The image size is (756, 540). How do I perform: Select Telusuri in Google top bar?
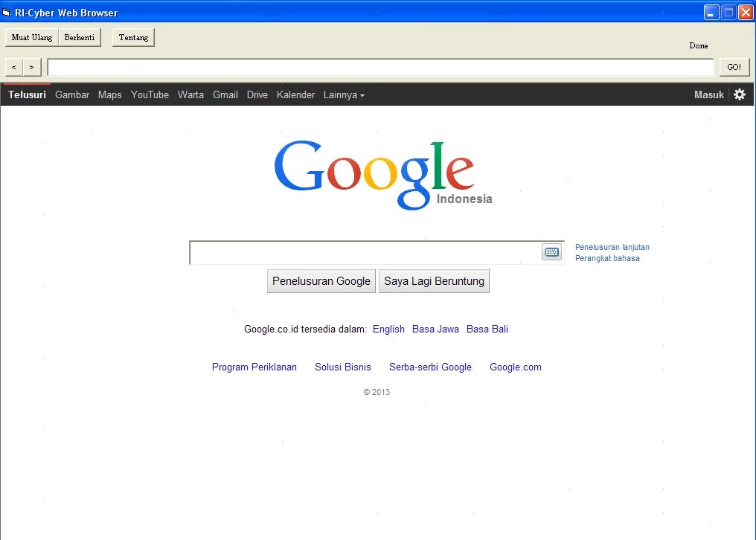coord(27,94)
